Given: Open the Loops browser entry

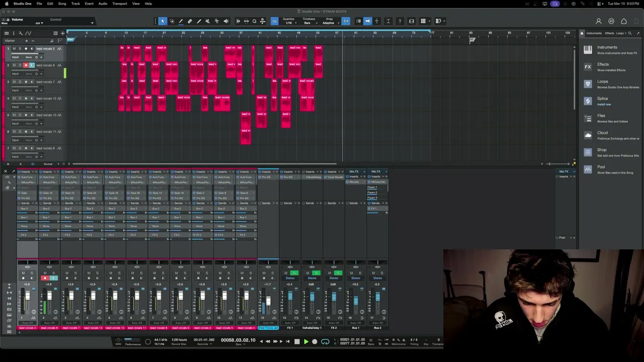Looking at the screenshot, I should click(611, 84).
